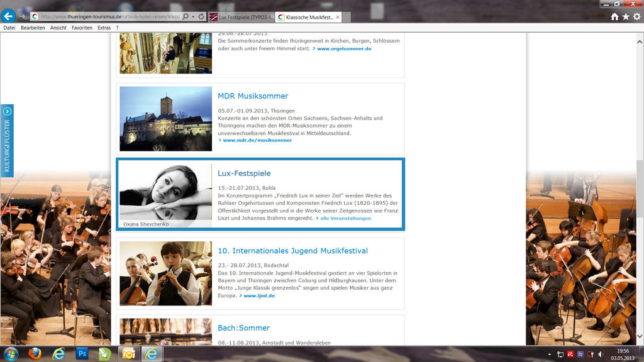This screenshot has height=362, width=644.
Task: Click the 'alle Veranstaltungen' link
Action: click(x=345, y=218)
